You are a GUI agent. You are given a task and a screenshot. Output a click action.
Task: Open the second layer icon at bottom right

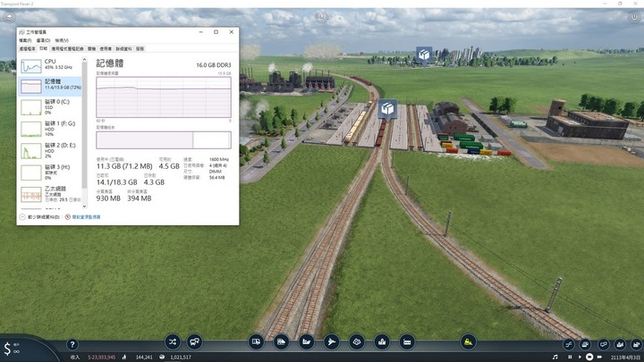point(585,344)
